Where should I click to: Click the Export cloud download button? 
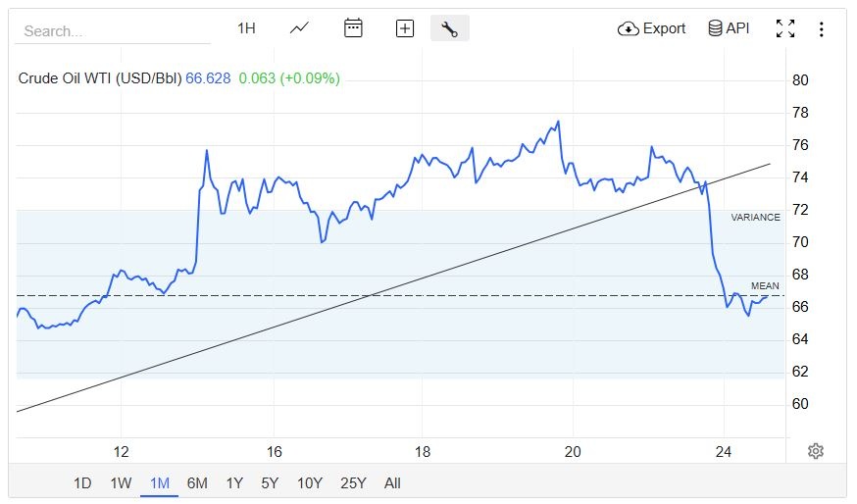click(652, 28)
